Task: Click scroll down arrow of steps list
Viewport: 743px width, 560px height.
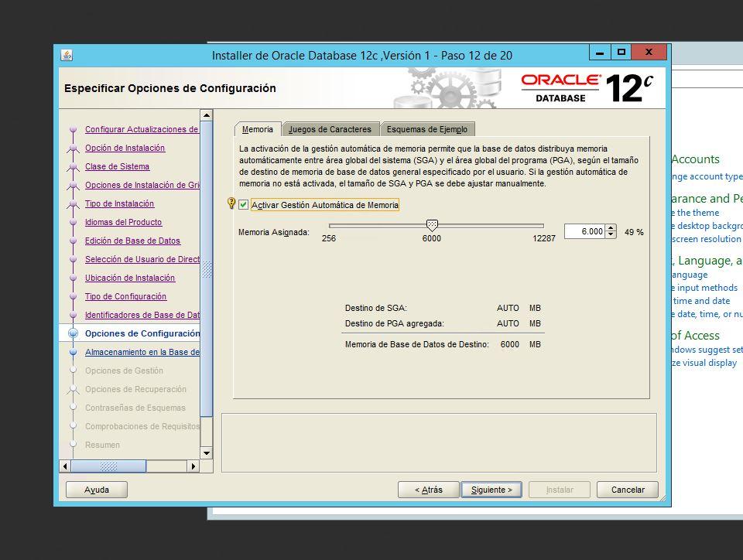Action: click(x=207, y=453)
